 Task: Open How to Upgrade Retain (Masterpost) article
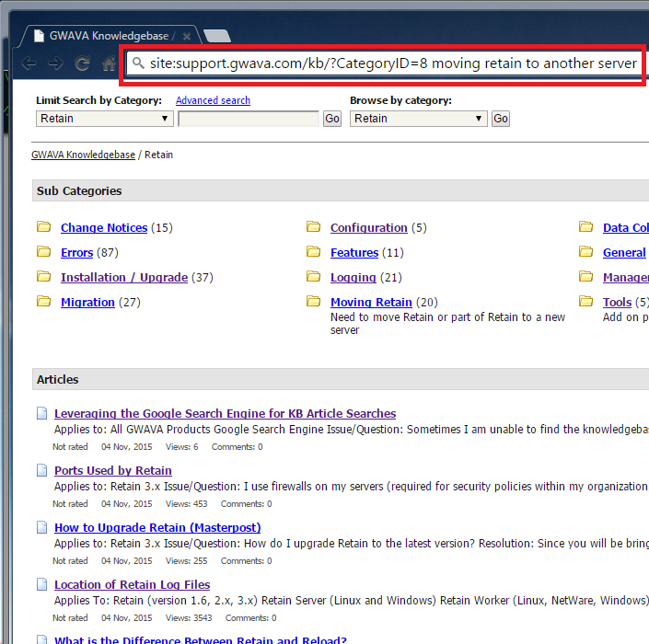pos(157,528)
